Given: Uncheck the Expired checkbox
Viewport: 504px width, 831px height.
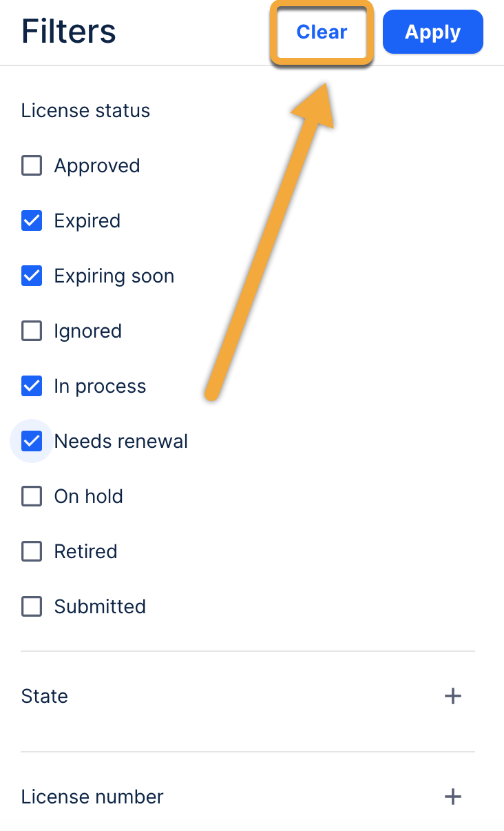Looking at the screenshot, I should point(32,221).
